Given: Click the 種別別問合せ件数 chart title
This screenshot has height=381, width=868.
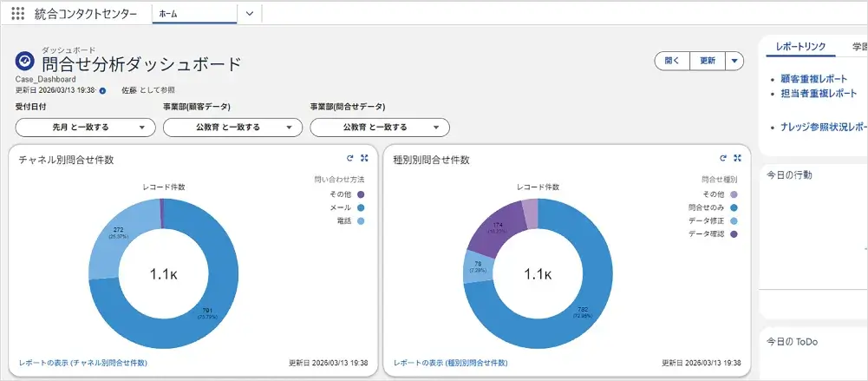Looking at the screenshot, I should [431, 160].
